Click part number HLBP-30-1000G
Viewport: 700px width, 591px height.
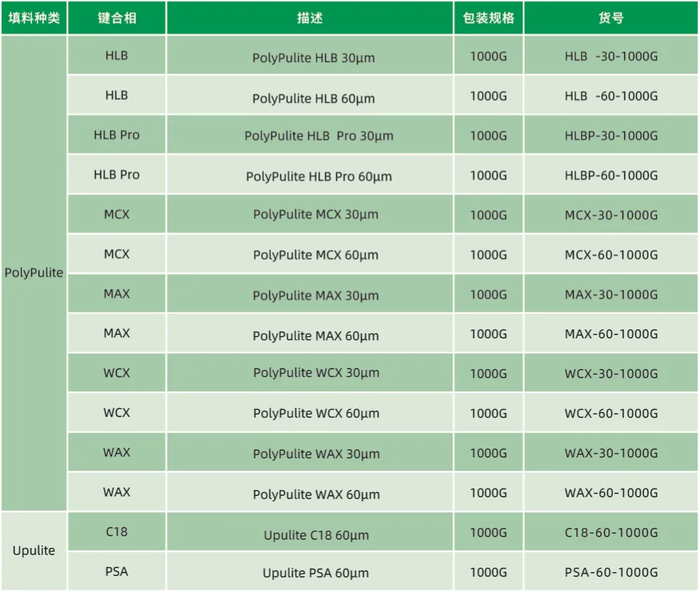[611, 135]
